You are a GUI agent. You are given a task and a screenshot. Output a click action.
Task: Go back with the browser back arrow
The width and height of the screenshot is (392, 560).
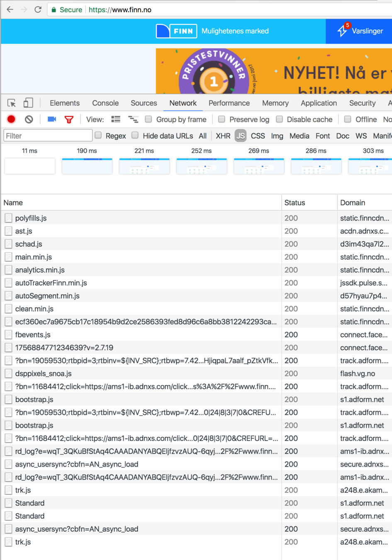pyautogui.click(x=10, y=9)
